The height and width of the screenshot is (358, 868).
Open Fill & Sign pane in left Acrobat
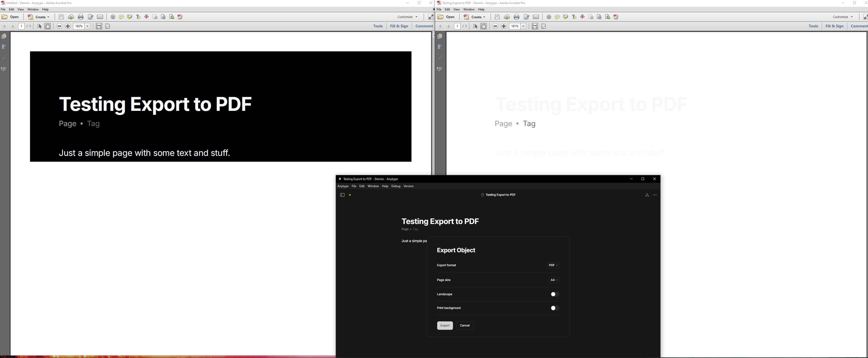399,26
